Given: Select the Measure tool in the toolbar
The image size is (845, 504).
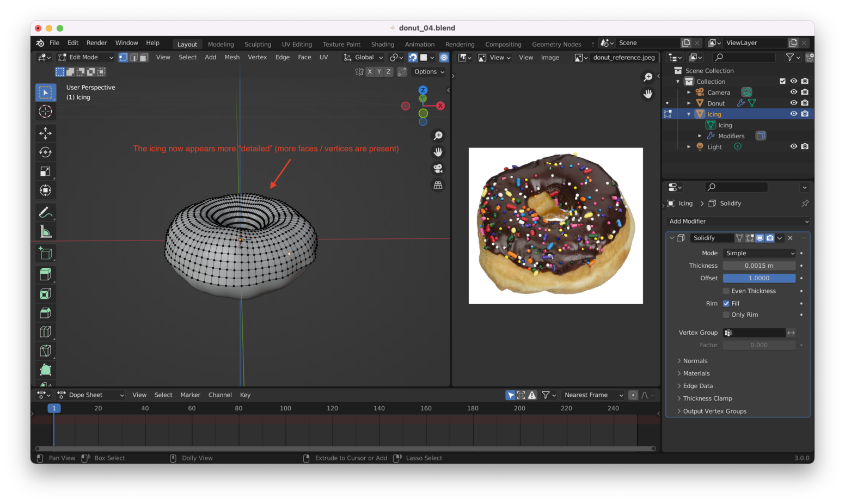Looking at the screenshot, I should click(x=46, y=231).
